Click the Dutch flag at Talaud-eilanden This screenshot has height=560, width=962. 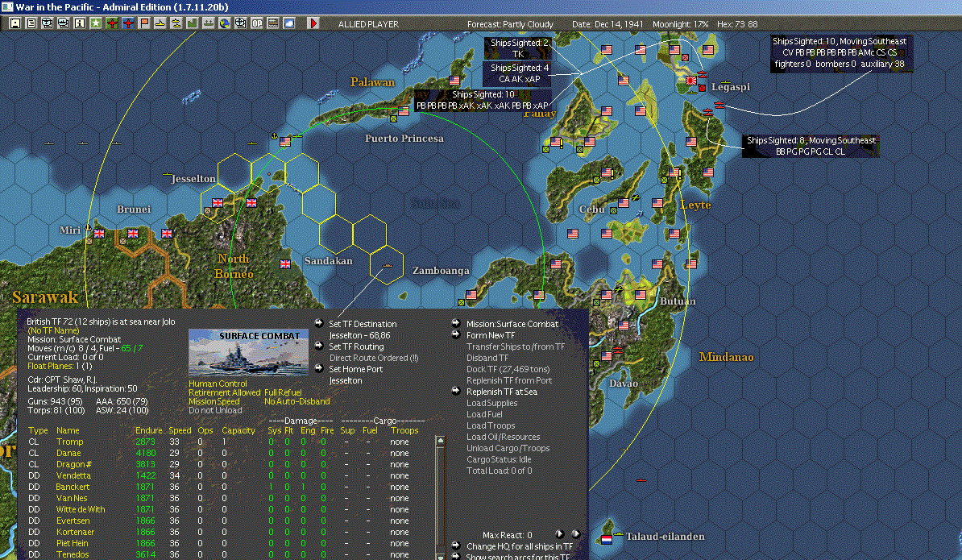coord(607,540)
